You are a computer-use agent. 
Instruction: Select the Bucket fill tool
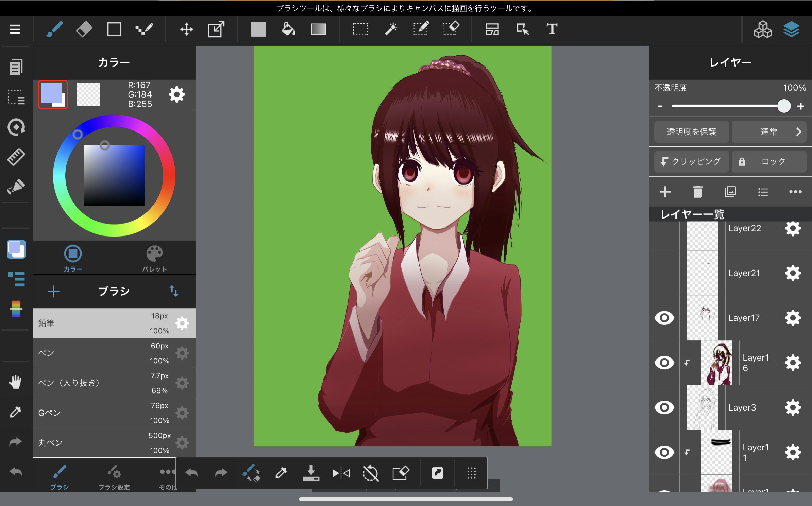tap(288, 29)
